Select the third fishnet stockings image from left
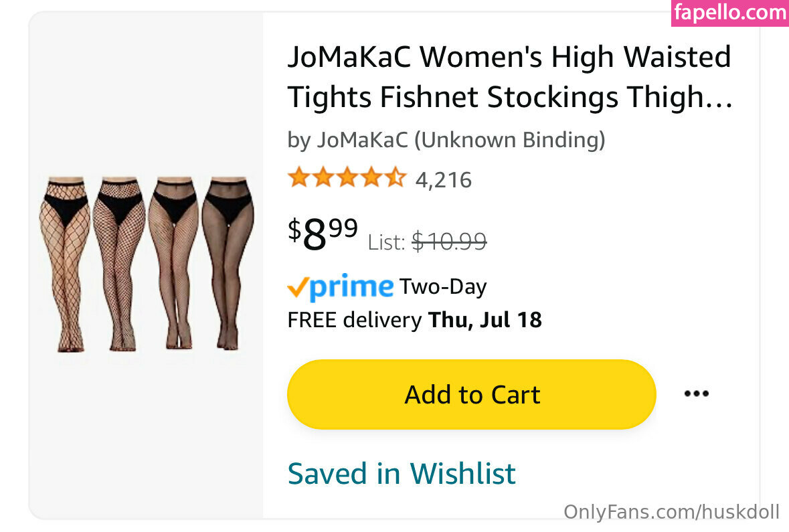This screenshot has height=532, width=789. [173, 264]
